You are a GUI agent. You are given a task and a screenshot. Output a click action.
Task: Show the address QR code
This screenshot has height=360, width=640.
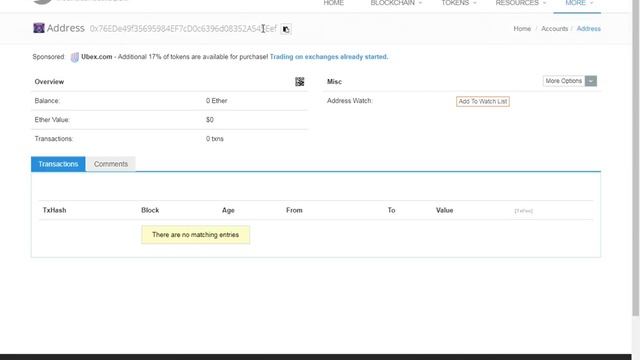pyautogui.click(x=300, y=82)
